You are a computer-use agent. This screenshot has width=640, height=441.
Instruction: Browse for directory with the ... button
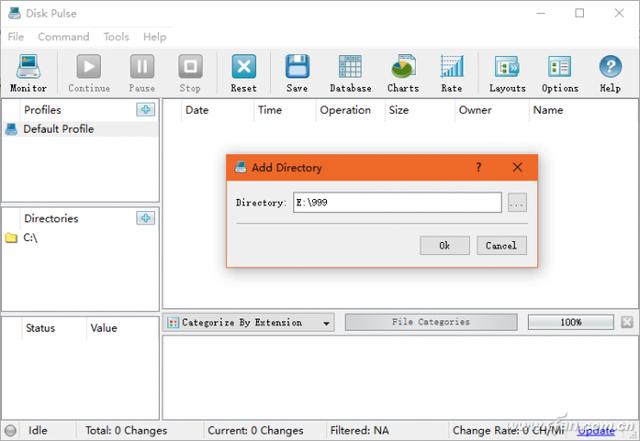coord(517,203)
